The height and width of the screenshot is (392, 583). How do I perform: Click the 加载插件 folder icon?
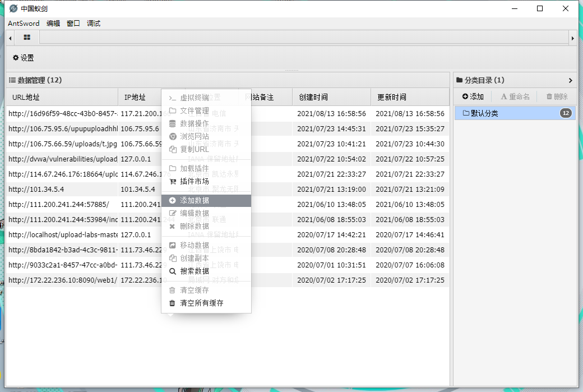(172, 168)
